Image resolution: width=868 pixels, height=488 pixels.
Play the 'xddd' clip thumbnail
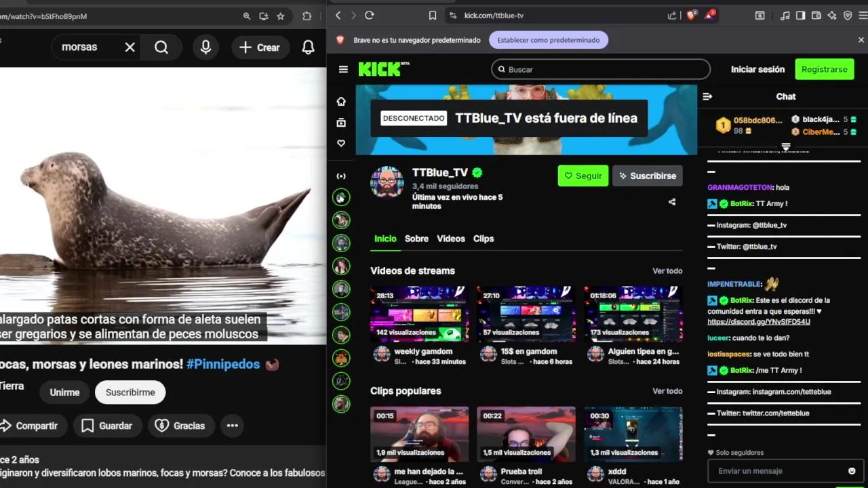point(633,434)
